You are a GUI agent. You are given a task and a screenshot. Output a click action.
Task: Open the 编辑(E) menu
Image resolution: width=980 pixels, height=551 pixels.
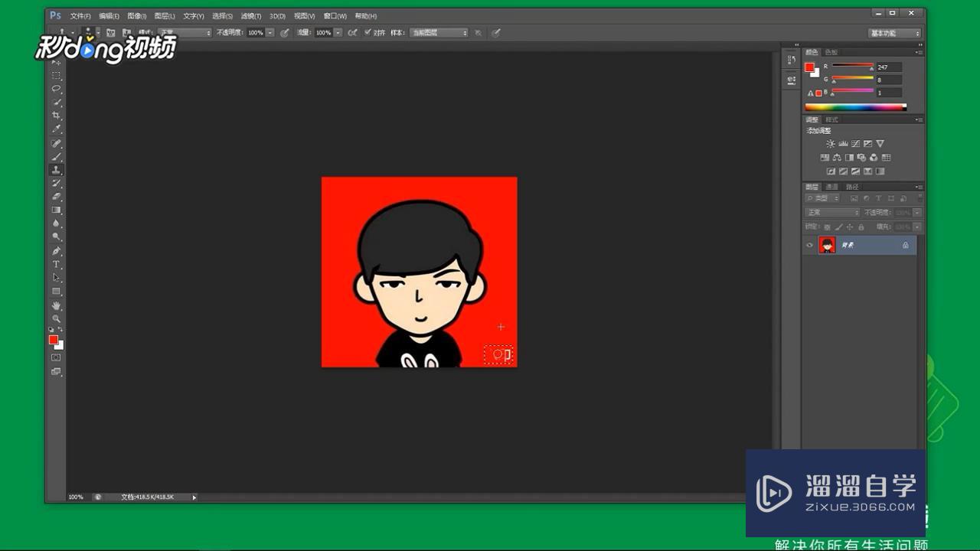click(x=109, y=16)
